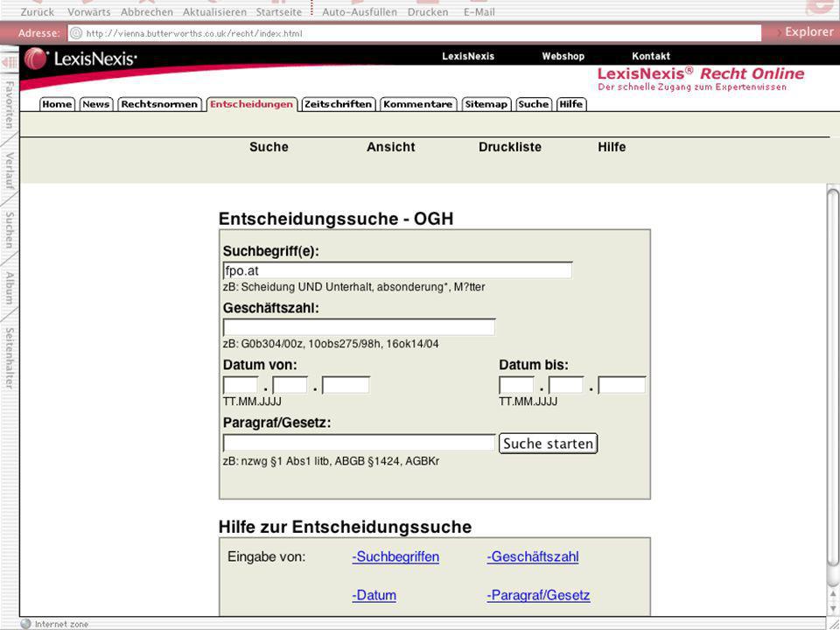Viewport: 840px width, 630px height.
Task: Click the E-Mail toolbar button
Action: [x=479, y=11]
